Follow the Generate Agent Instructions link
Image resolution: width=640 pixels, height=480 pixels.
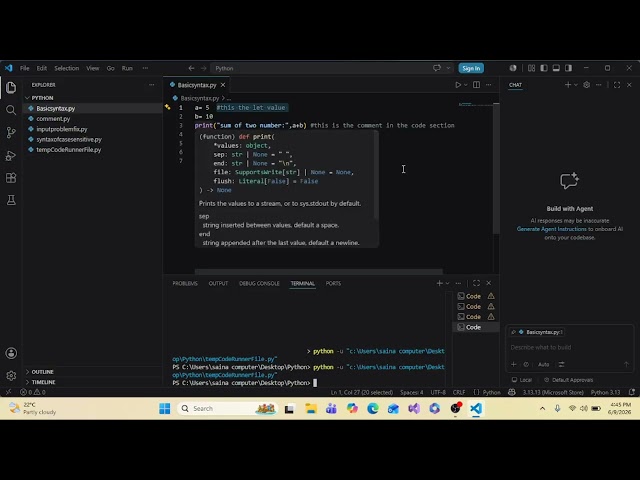pyautogui.click(x=551, y=229)
